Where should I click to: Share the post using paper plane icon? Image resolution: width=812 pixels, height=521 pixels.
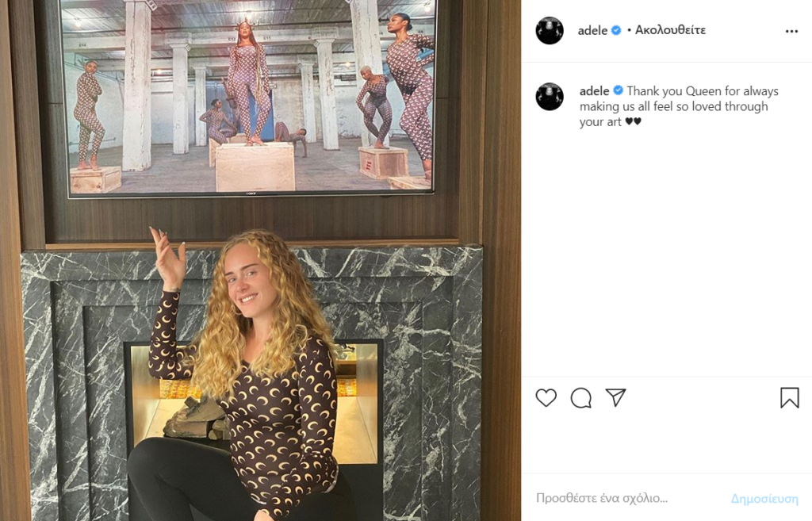pyautogui.click(x=615, y=397)
